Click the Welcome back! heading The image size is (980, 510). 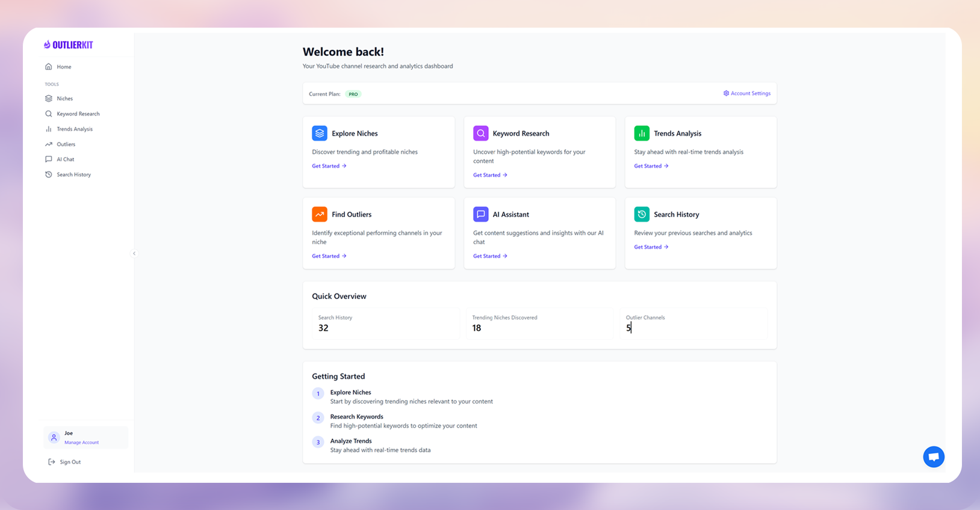[x=343, y=52]
